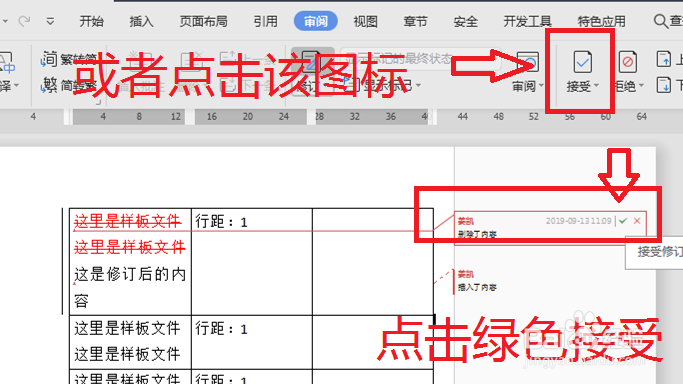
Task: Open the 特色应用 tab
Action: tap(602, 21)
